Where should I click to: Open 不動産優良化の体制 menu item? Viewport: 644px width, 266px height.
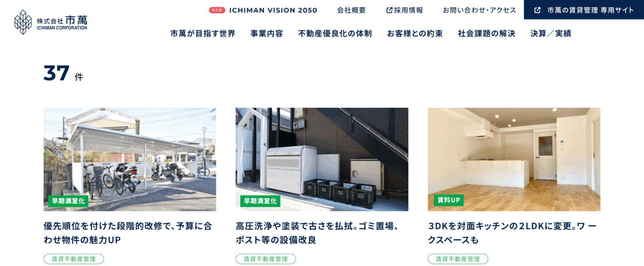(335, 33)
